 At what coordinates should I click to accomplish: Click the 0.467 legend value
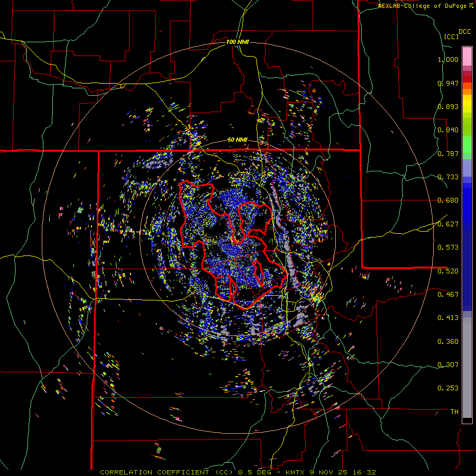click(x=448, y=295)
